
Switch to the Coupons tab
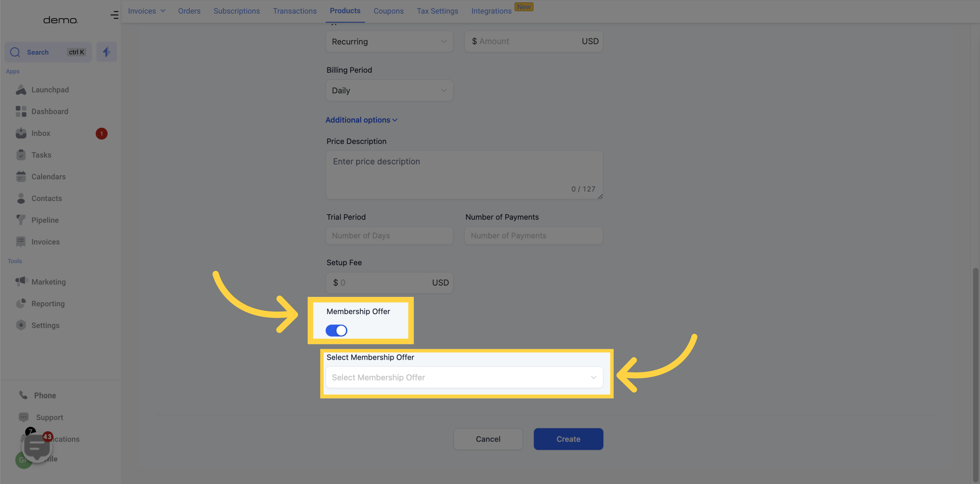point(389,11)
